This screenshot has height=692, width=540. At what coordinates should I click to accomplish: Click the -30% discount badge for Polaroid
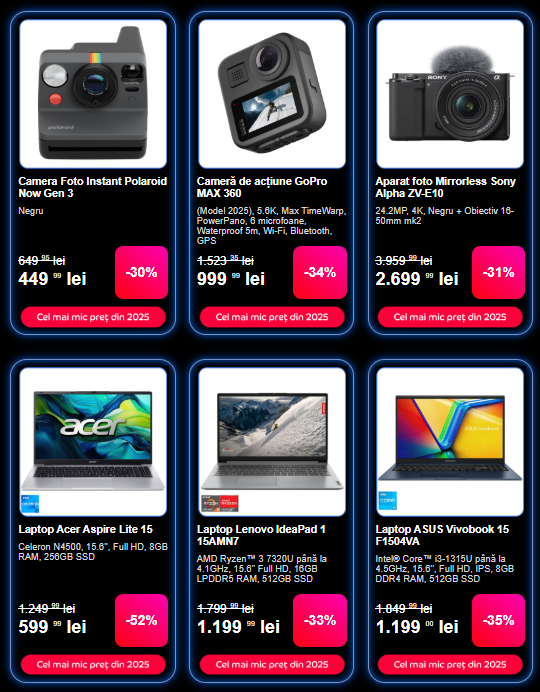click(x=142, y=272)
